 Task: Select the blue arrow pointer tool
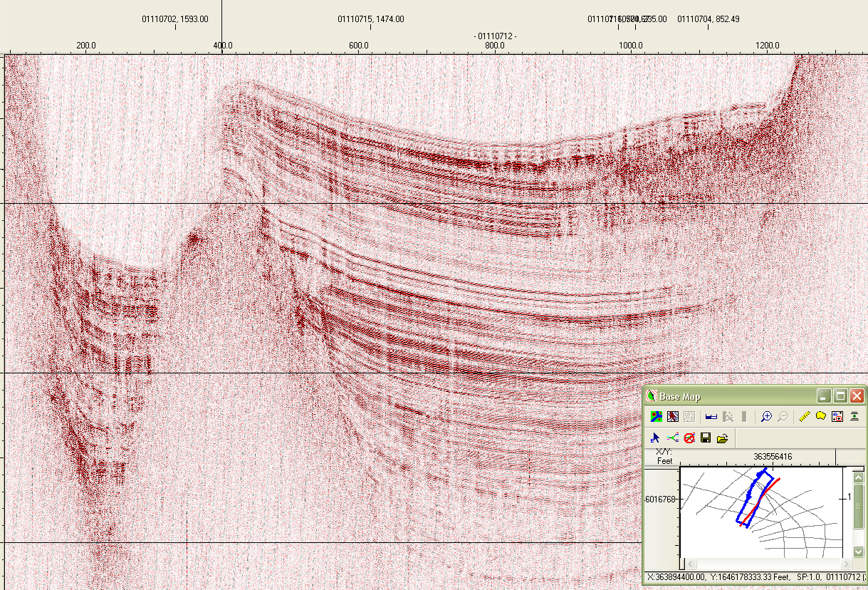click(656, 438)
